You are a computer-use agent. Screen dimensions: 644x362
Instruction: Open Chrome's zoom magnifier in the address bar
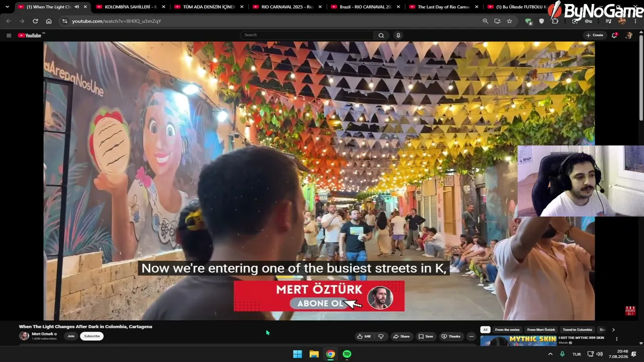[485, 21]
